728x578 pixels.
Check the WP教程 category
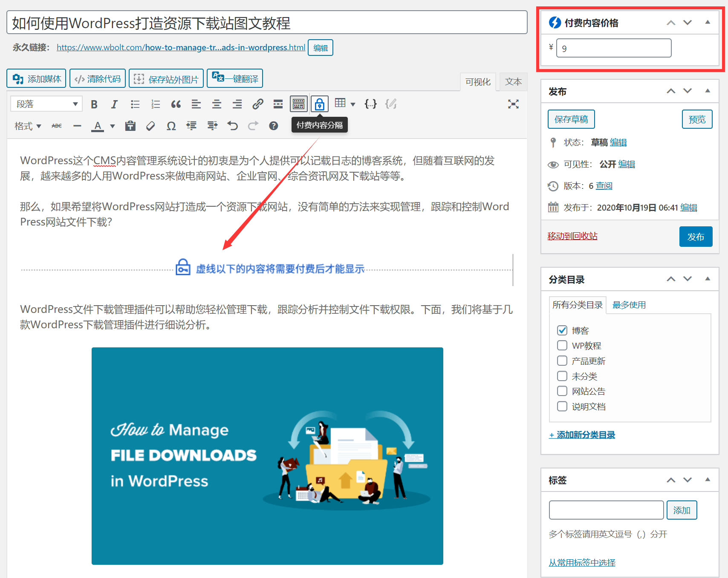[562, 345]
